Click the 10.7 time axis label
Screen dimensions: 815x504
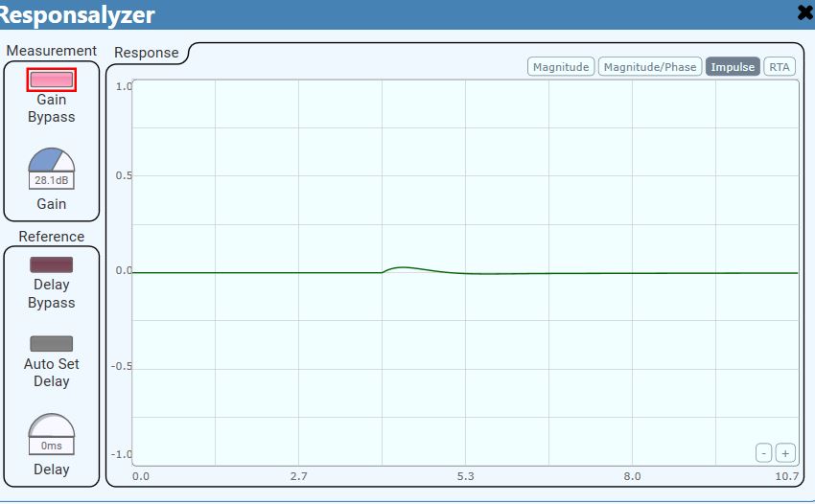coord(786,476)
